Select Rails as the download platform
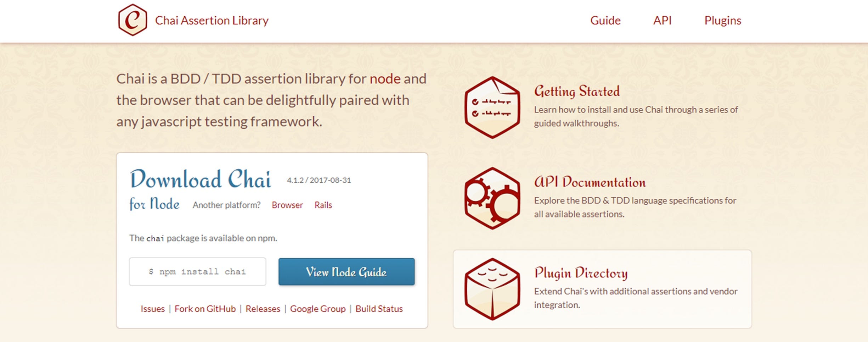This screenshot has height=342, width=868. coord(323,205)
